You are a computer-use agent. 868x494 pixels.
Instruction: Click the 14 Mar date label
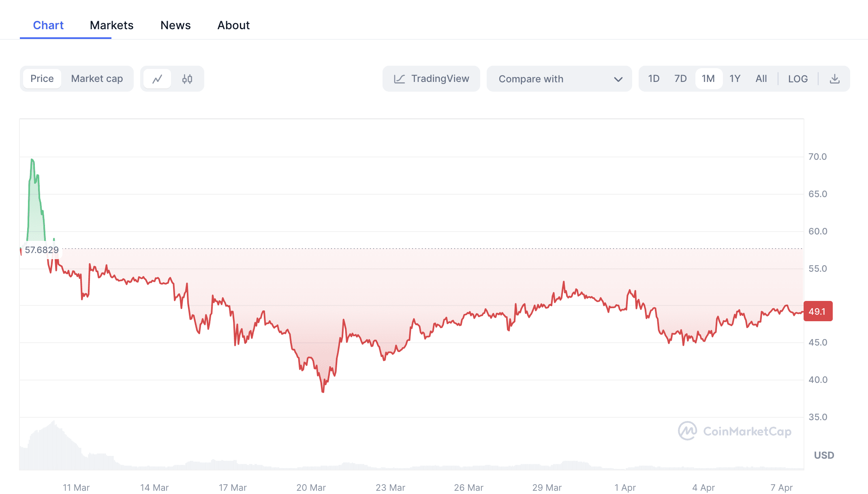pyautogui.click(x=154, y=488)
